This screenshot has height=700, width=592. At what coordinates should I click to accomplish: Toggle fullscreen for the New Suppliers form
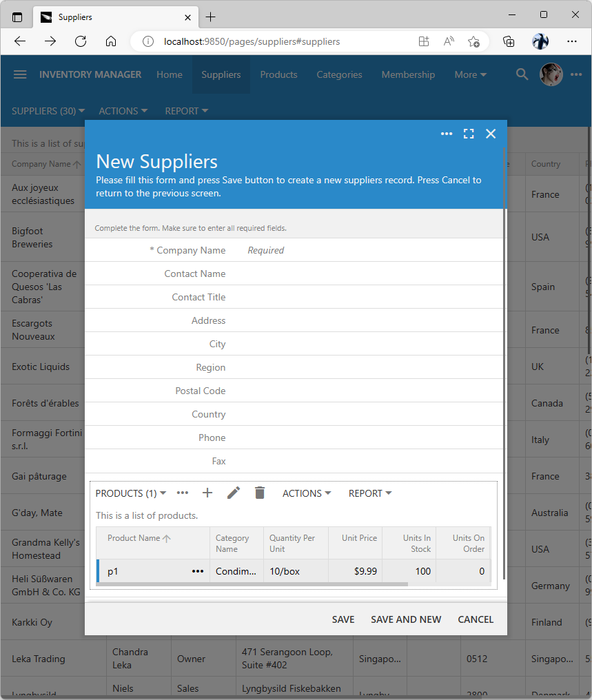point(469,134)
